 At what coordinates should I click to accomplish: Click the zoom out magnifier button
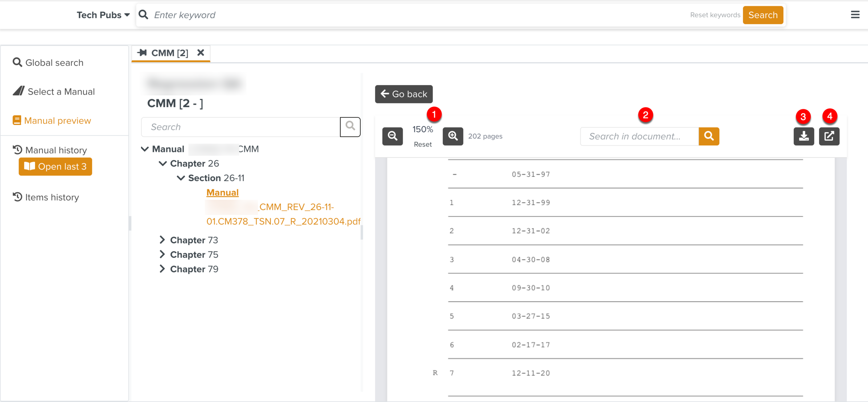(x=392, y=136)
